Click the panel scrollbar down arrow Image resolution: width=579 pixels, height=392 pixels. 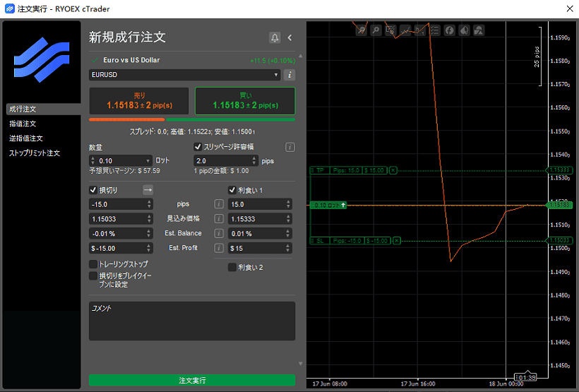click(301, 364)
